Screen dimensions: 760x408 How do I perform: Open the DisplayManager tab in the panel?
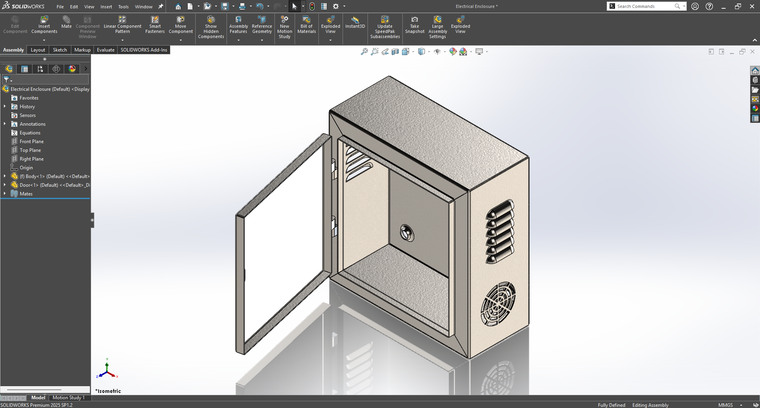(72, 69)
